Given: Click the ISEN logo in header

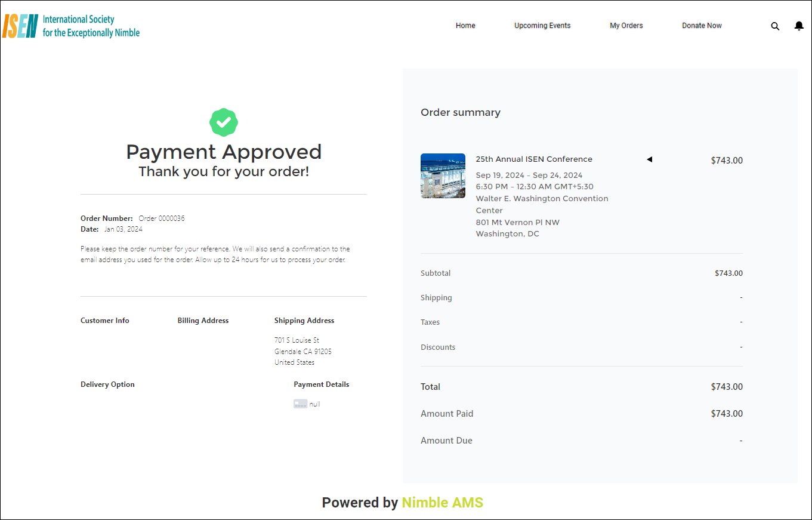Looking at the screenshot, I should (71, 26).
